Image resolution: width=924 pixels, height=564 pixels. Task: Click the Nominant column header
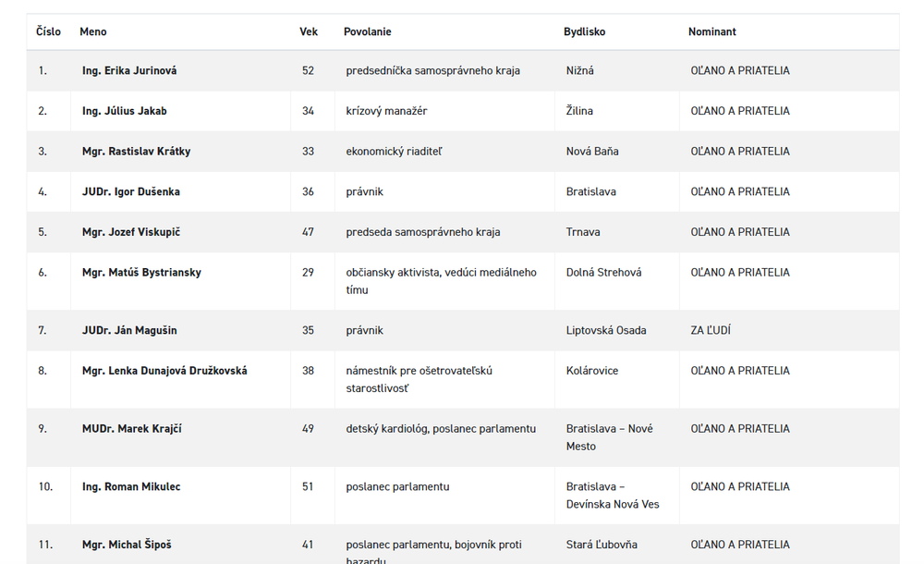tap(711, 31)
